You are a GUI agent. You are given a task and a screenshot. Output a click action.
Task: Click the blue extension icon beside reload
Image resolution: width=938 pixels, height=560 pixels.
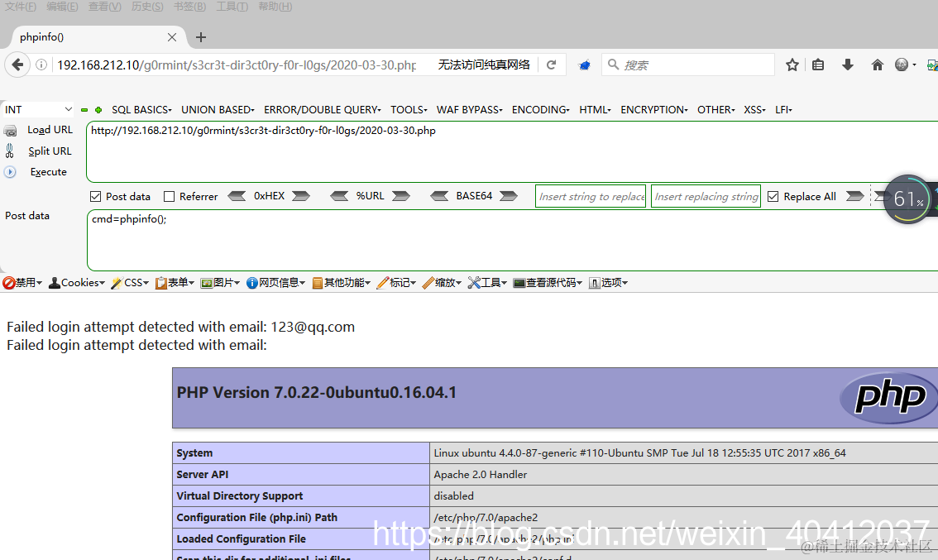point(585,65)
